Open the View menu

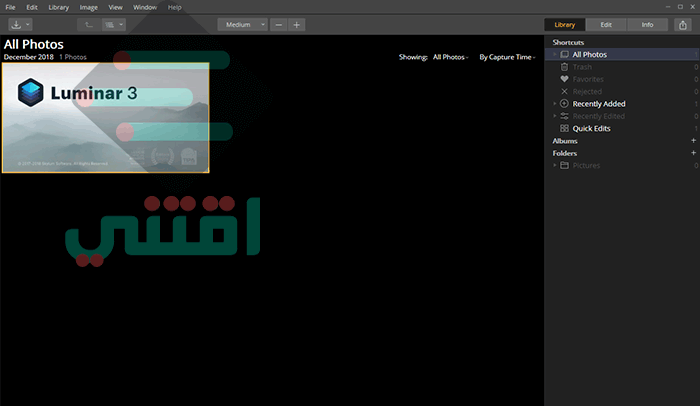point(115,7)
